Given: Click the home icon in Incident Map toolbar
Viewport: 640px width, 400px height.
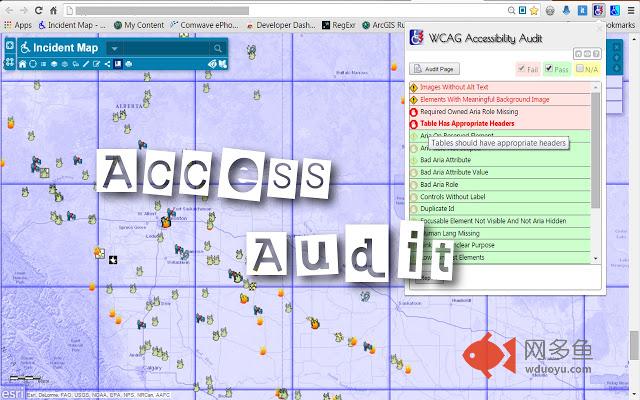Looking at the screenshot, I should coord(22,64).
